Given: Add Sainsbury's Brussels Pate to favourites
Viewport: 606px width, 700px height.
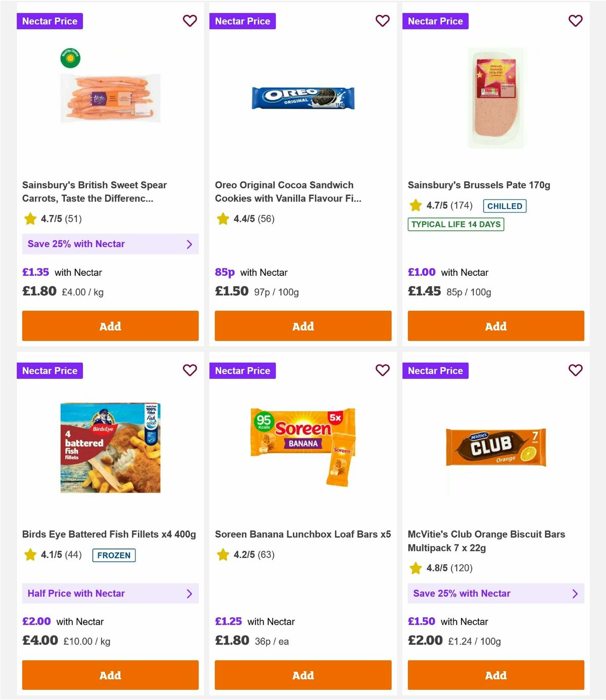Looking at the screenshot, I should [x=575, y=21].
